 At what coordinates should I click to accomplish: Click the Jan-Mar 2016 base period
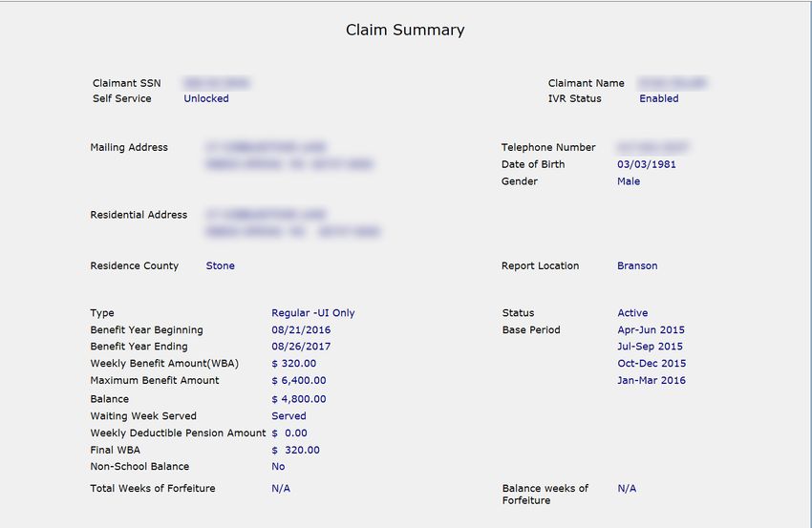tap(652, 380)
